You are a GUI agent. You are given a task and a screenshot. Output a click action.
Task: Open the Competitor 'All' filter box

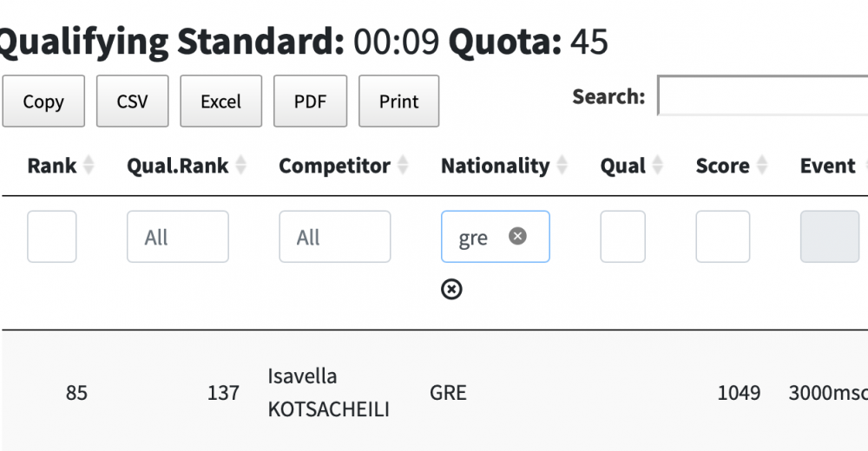click(334, 237)
